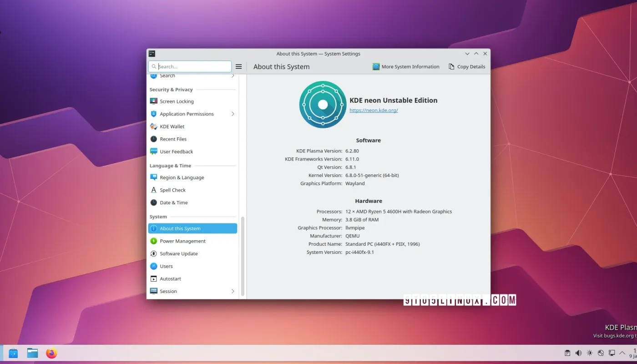The width and height of the screenshot is (637, 364).
Task: Click the KDE neon logo
Action: pos(323,105)
